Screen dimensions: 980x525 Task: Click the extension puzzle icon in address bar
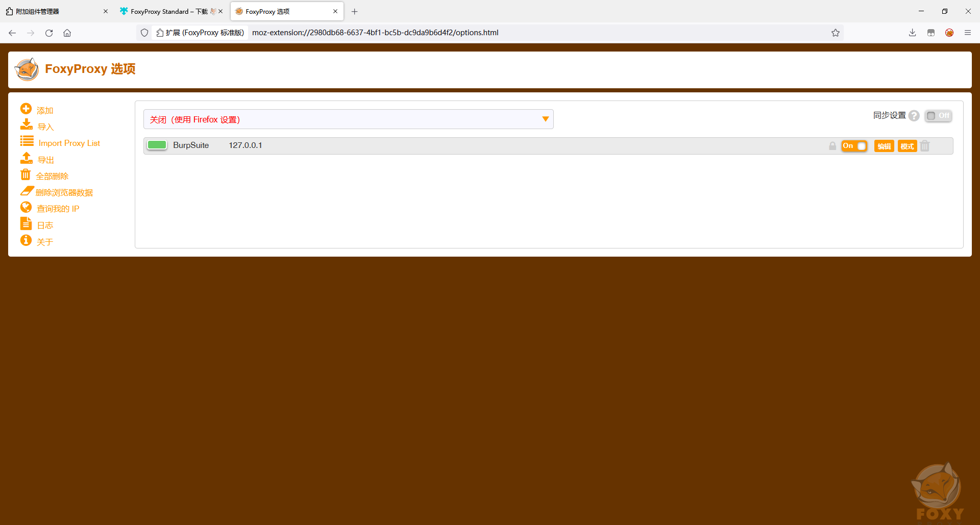tap(160, 33)
